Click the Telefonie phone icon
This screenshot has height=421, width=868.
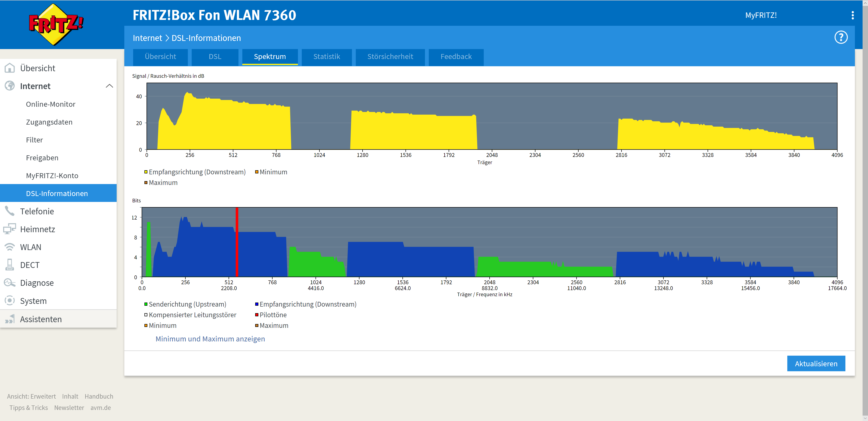tap(10, 211)
